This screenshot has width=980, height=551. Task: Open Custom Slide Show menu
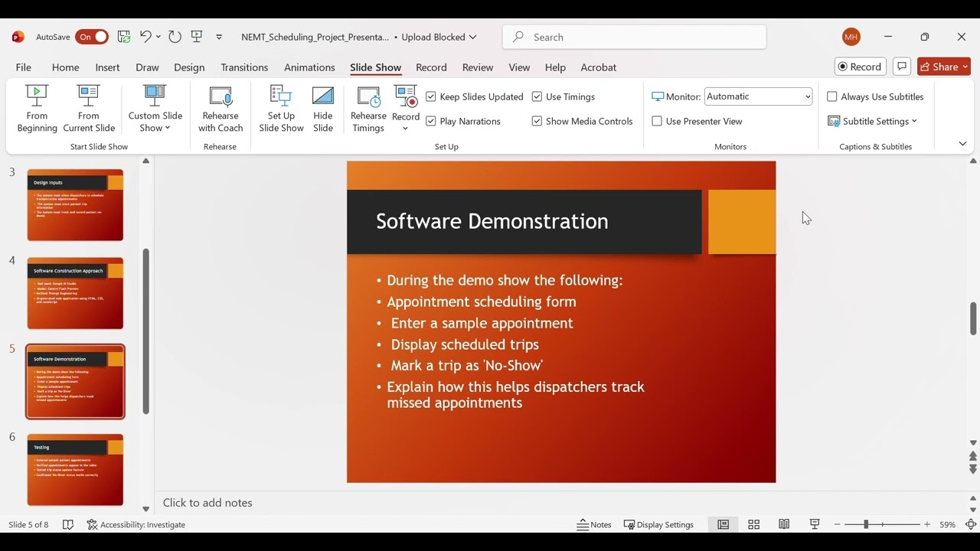(x=155, y=109)
